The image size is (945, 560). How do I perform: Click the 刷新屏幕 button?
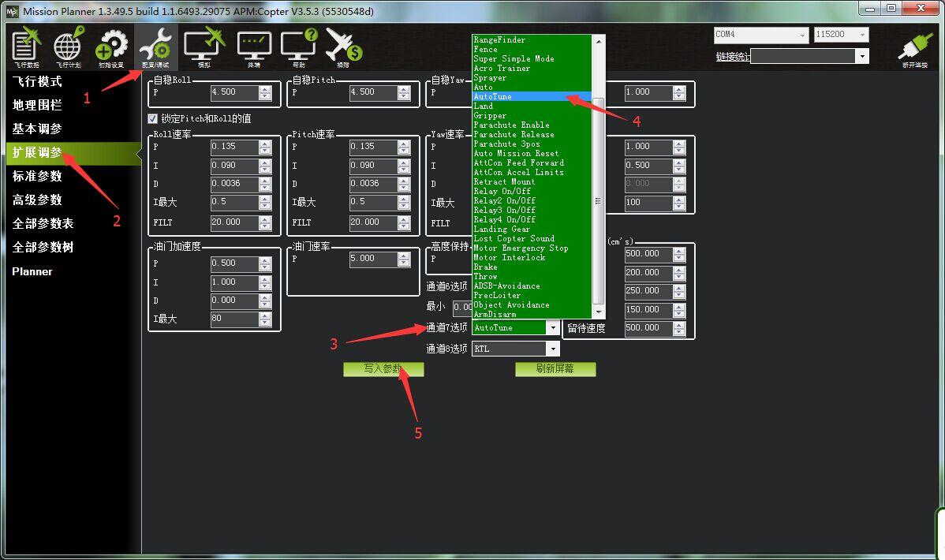tap(555, 369)
